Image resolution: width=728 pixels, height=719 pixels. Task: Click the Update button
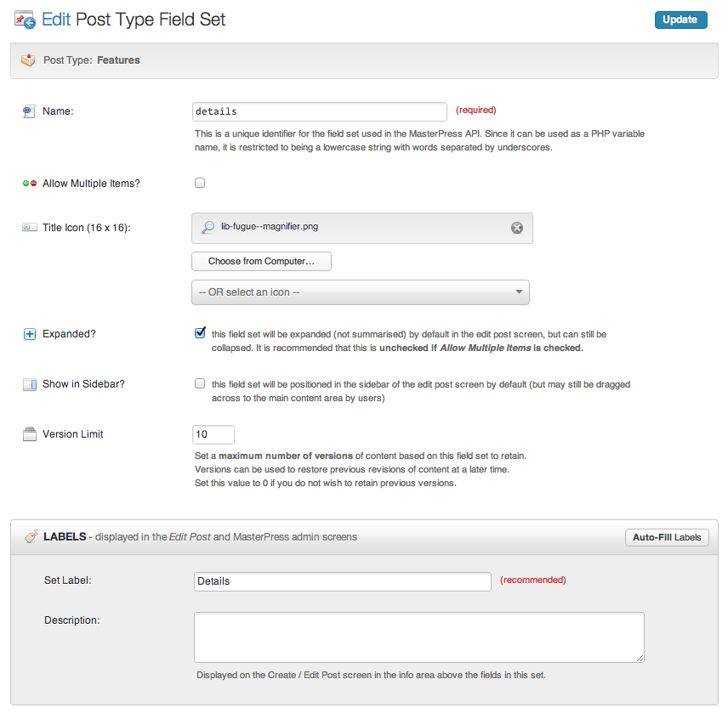pos(680,20)
